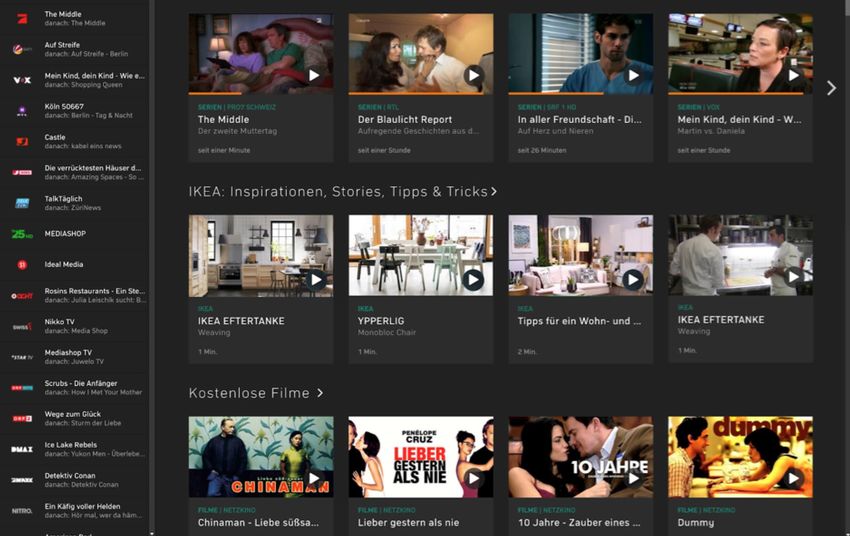Seek on The Middle orange progress bar
The width and height of the screenshot is (850, 536).
click(261, 93)
